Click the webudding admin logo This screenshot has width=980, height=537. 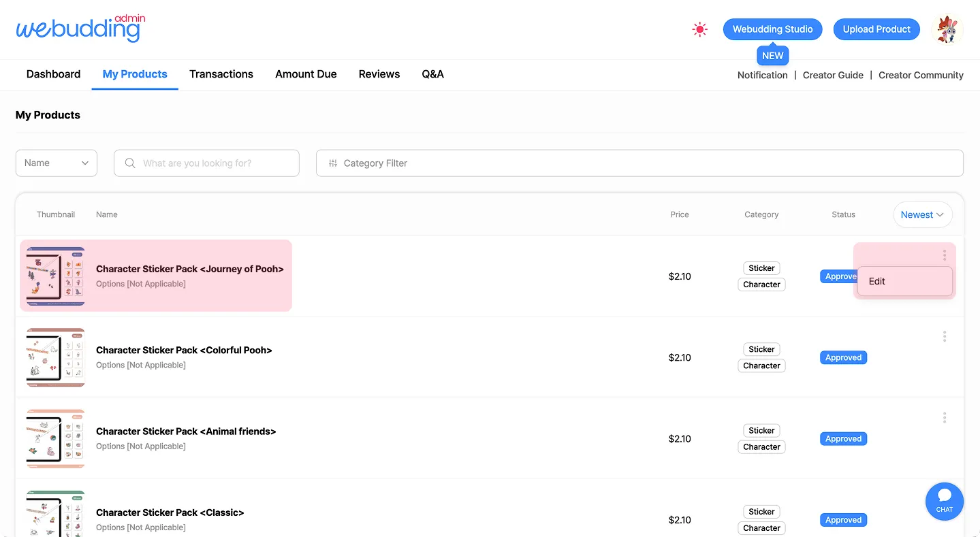(x=80, y=28)
